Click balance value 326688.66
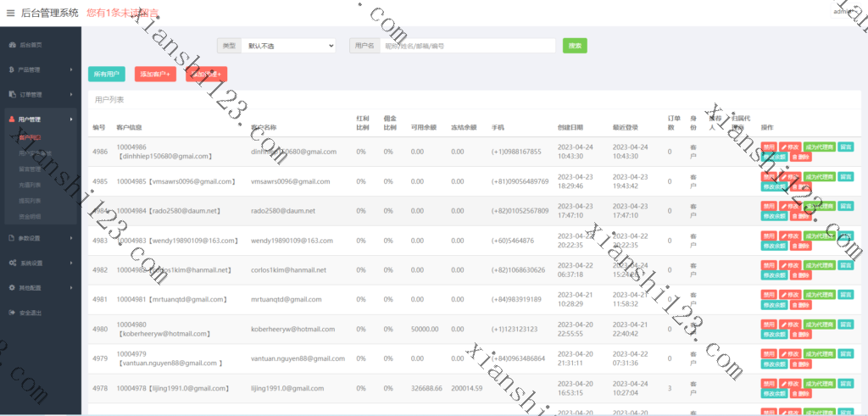Image resolution: width=868 pixels, height=416 pixels. [427, 388]
